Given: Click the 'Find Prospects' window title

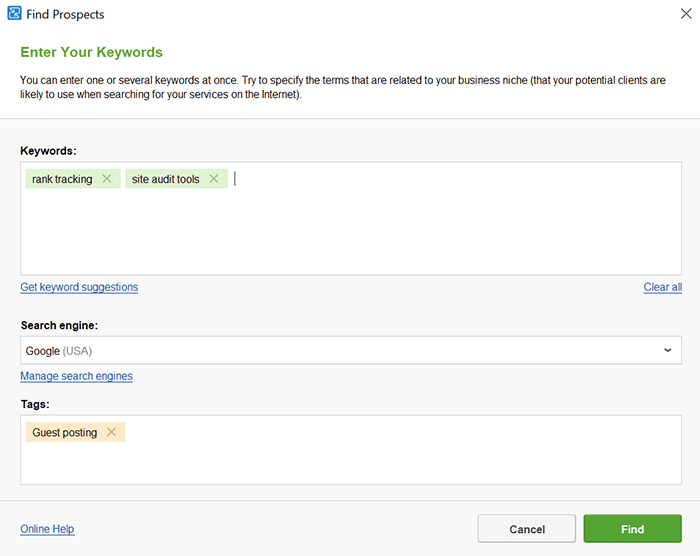Looking at the screenshot, I should (65, 14).
